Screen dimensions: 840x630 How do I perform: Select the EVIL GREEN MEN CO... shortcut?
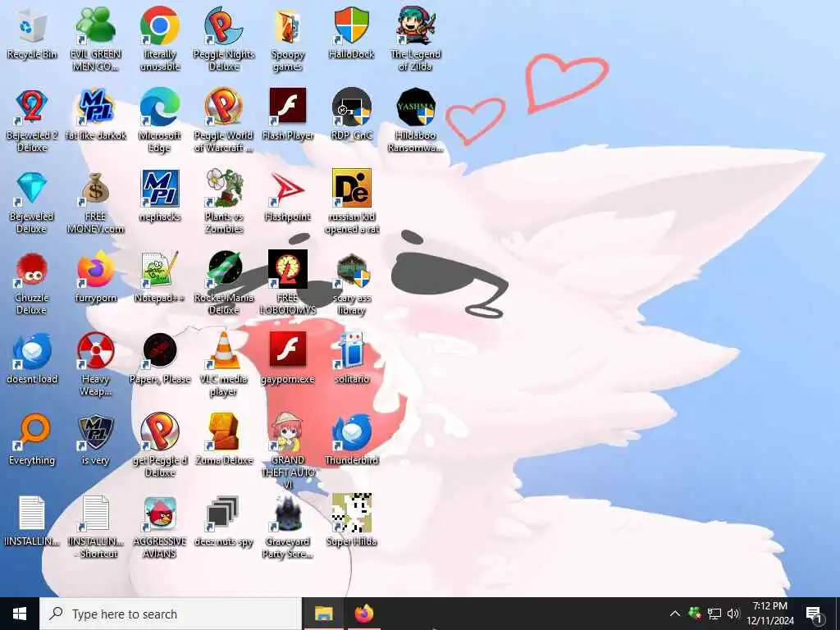click(x=95, y=25)
